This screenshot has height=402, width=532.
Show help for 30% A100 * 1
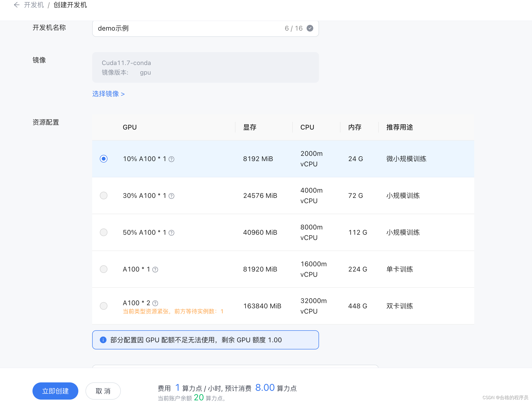coord(171,196)
